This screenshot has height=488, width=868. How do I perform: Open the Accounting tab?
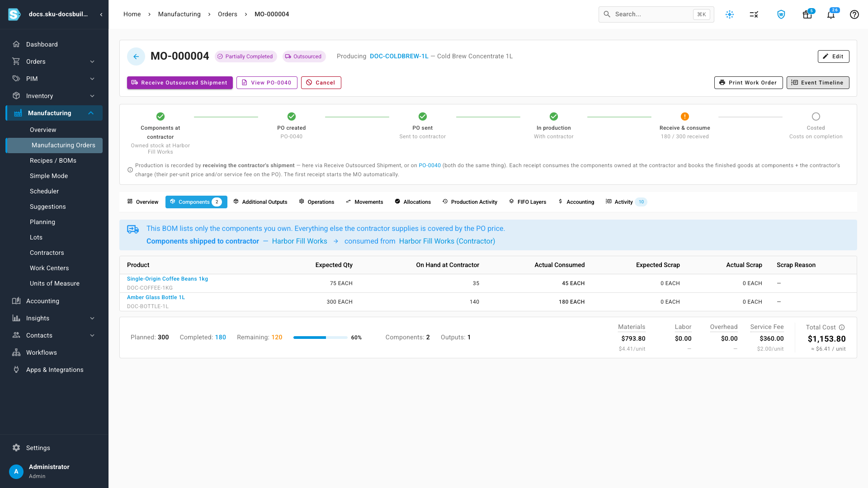tap(576, 202)
